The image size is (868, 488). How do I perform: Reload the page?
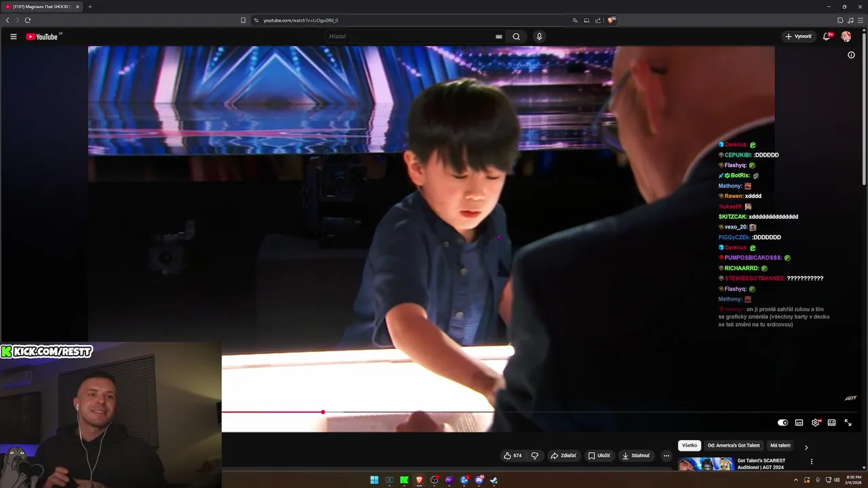[x=28, y=20]
